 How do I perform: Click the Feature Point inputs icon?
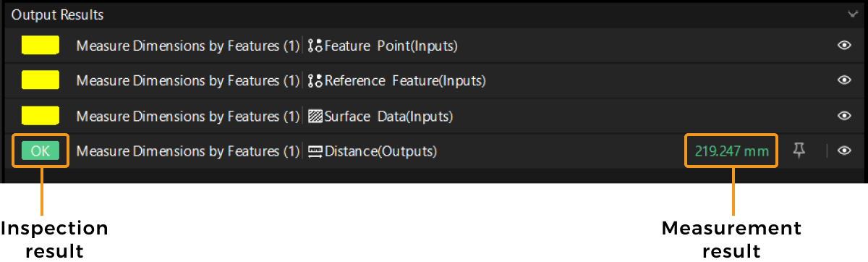[315, 46]
